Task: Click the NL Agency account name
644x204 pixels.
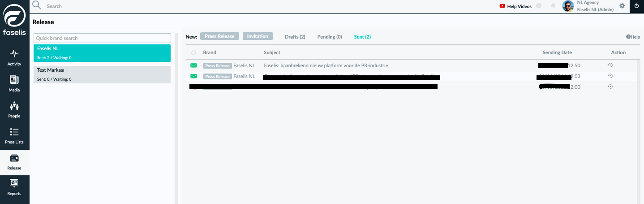Action: (588, 3)
